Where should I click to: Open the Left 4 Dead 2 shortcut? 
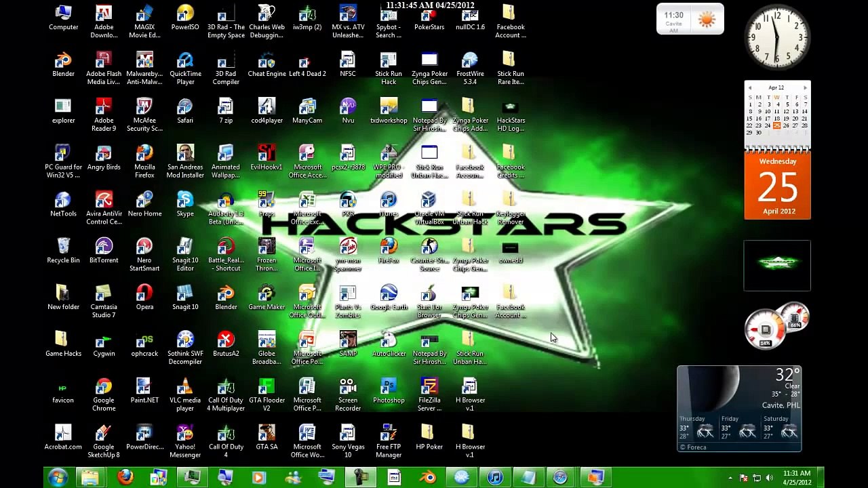307,65
